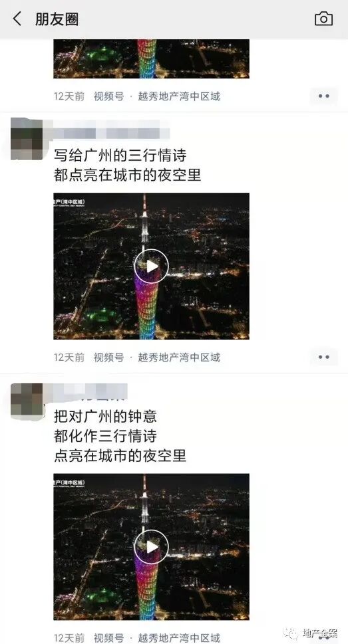348x644 pixels.
Task: Tap 视频号 label under the second post
Action: [108, 358]
